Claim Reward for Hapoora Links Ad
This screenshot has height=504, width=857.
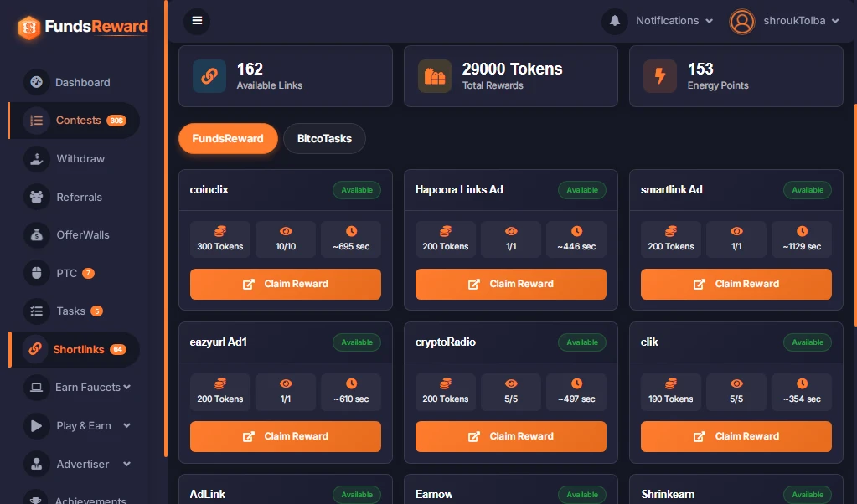click(x=510, y=284)
